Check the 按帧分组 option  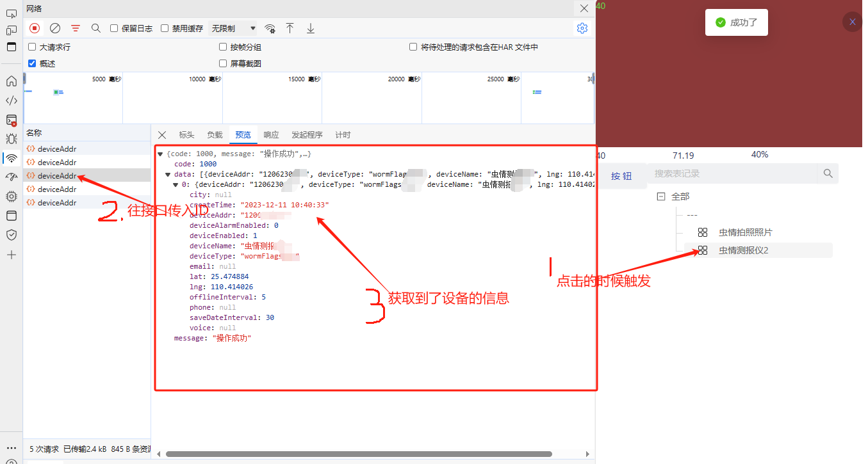(x=223, y=47)
